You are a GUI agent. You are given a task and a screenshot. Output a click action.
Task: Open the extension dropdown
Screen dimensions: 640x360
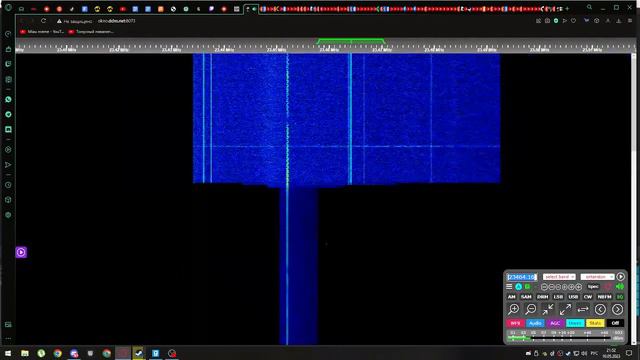click(x=597, y=277)
